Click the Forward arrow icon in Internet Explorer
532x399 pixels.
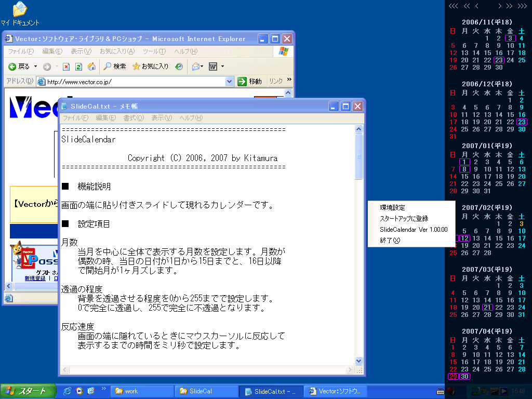[x=47, y=67]
